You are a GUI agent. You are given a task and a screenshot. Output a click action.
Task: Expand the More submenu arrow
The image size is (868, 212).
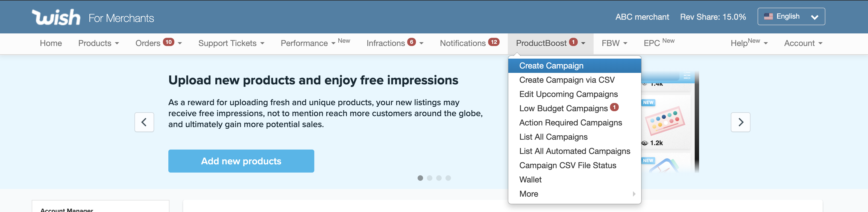(634, 194)
